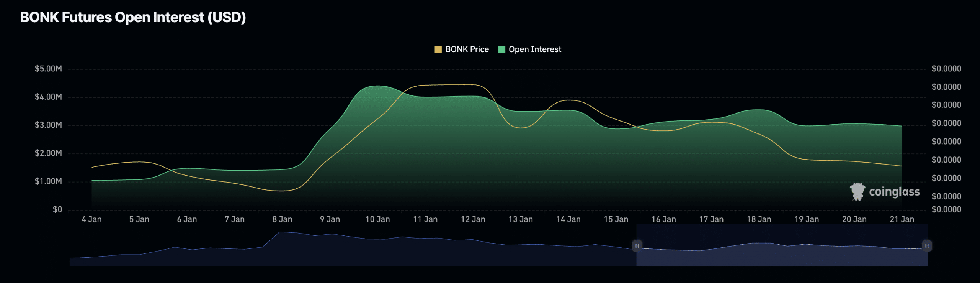Click the $0 left axis value
This screenshot has height=283, width=980.
click(x=57, y=209)
